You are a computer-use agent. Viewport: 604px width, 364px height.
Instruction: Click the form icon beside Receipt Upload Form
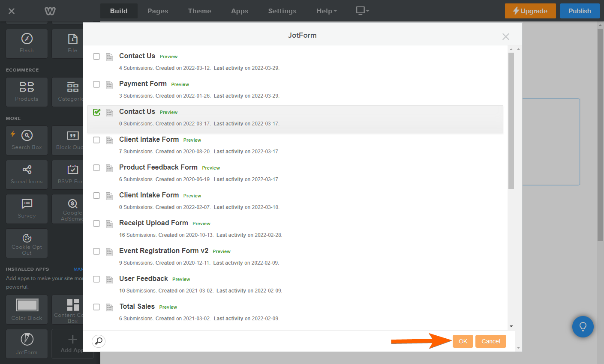[110, 224]
